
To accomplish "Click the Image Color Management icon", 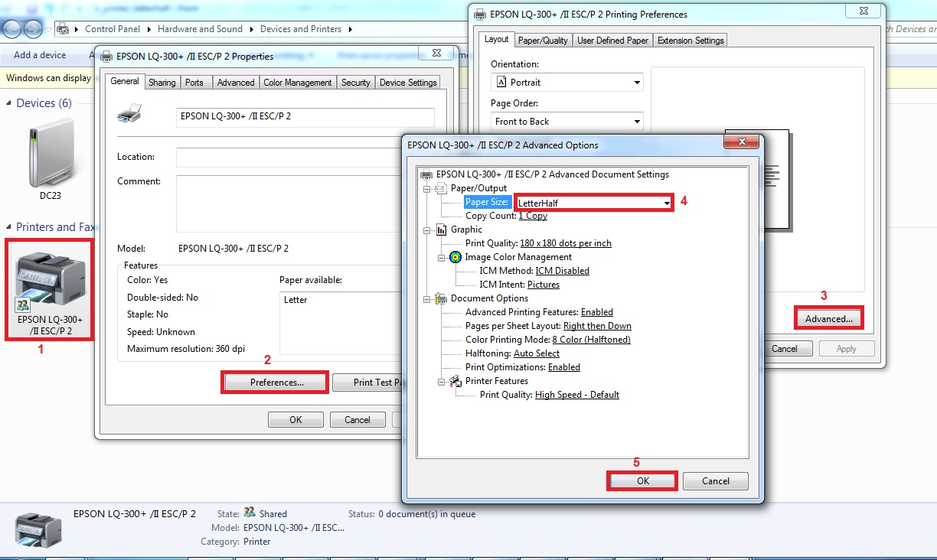I will click(x=455, y=257).
